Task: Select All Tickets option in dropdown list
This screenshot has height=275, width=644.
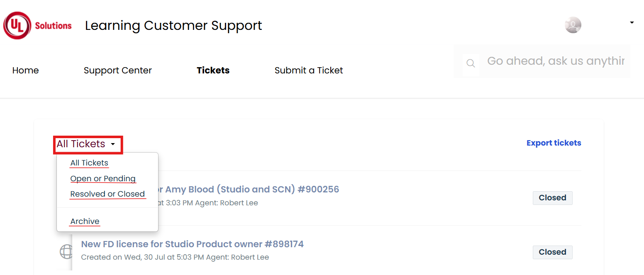Action: [x=89, y=163]
